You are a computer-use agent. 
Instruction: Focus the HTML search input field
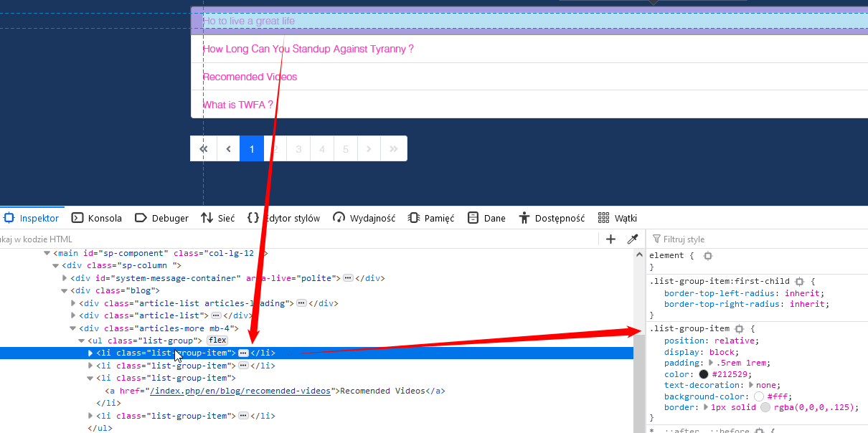coord(298,239)
